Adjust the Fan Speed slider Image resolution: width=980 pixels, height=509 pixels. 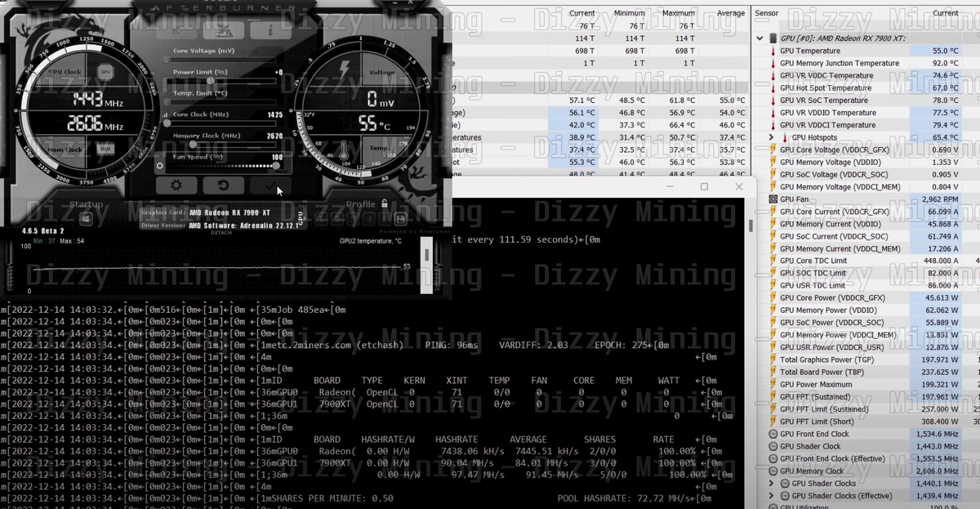coord(222,166)
